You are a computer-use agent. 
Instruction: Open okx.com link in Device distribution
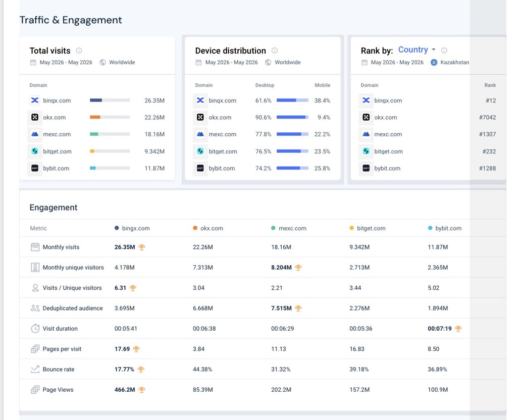[220, 117]
